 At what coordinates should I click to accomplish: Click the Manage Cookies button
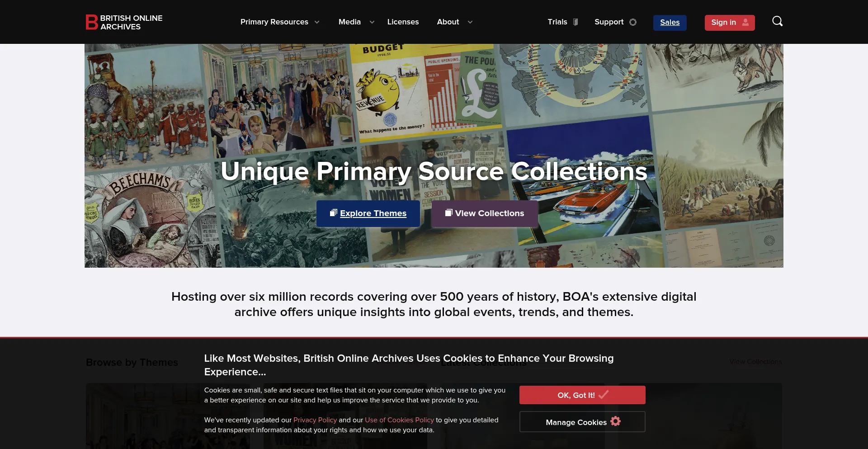tap(582, 422)
